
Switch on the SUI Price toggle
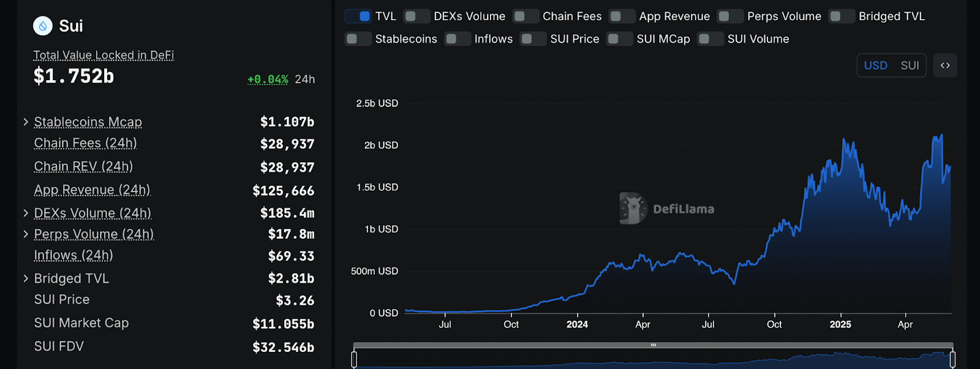533,39
